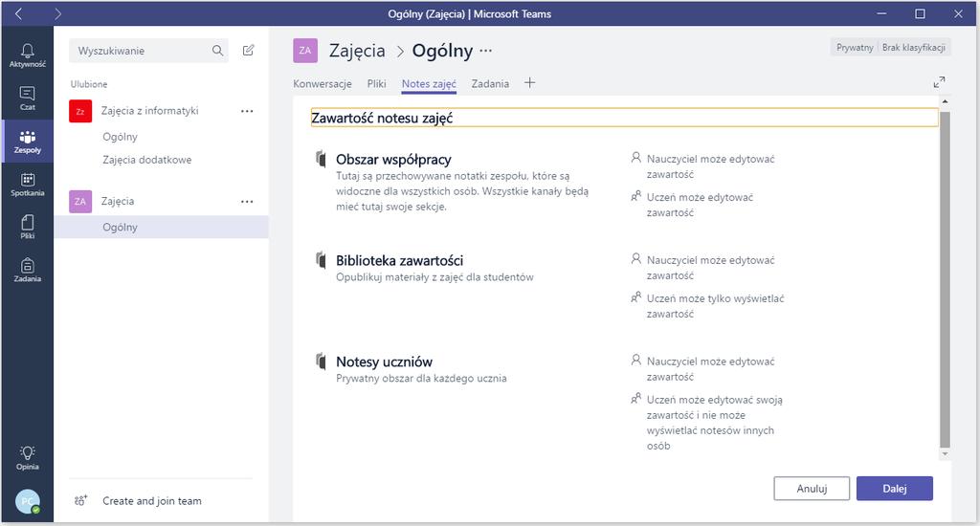
Task: Click the ZA team avatar in header
Action: coord(305,51)
